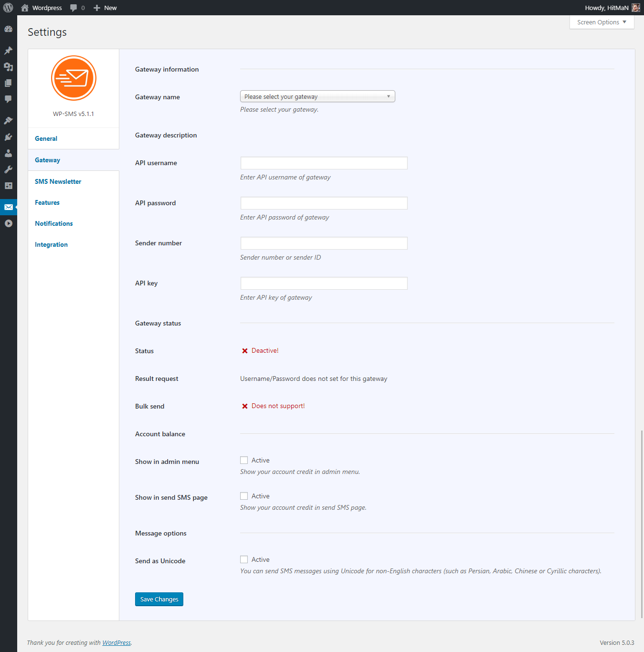This screenshot has height=652, width=644.
Task: Open Settings from the sidebar icon
Action: point(8,186)
